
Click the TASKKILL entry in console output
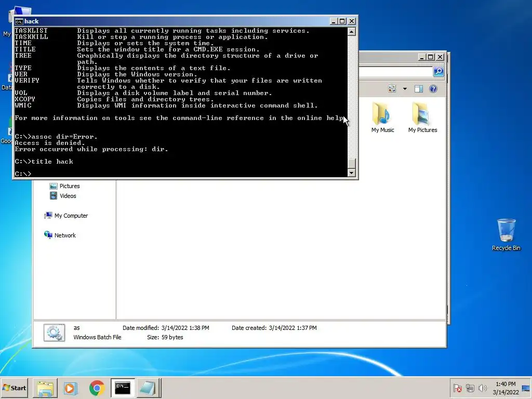(31, 37)
